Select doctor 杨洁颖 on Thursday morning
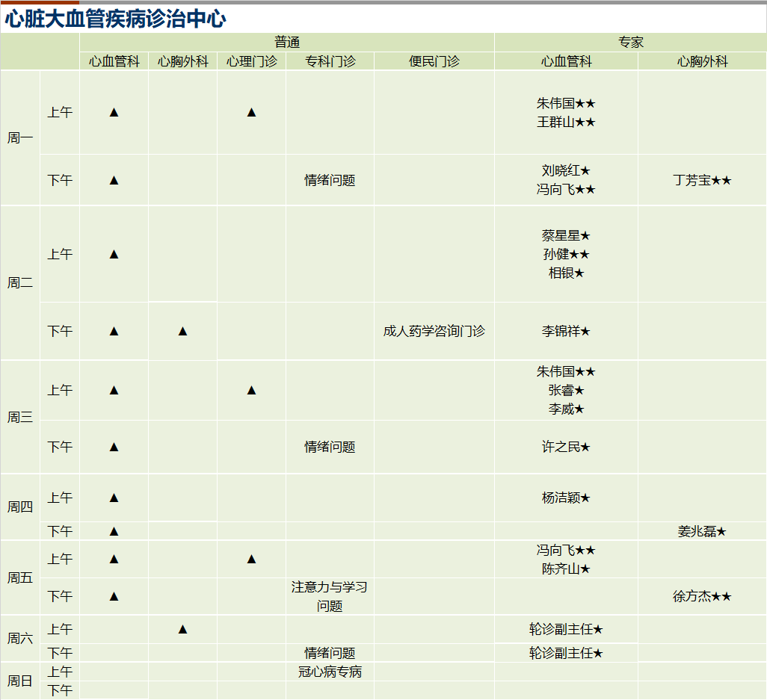The image size is (767, 700). tap(565, 498)
